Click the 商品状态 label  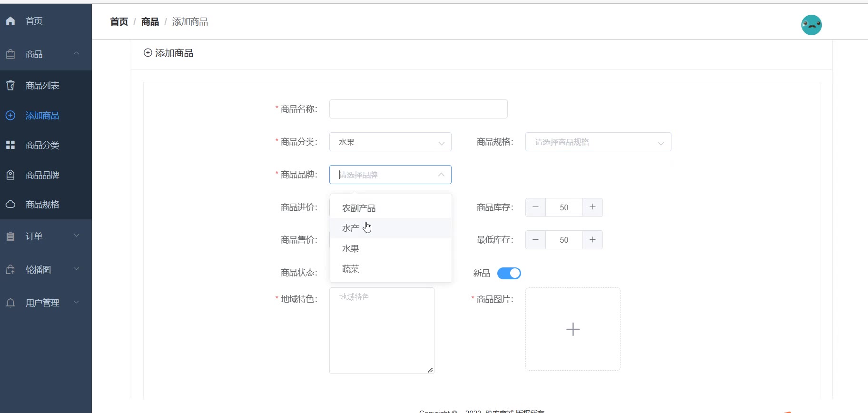coord(299,273)
